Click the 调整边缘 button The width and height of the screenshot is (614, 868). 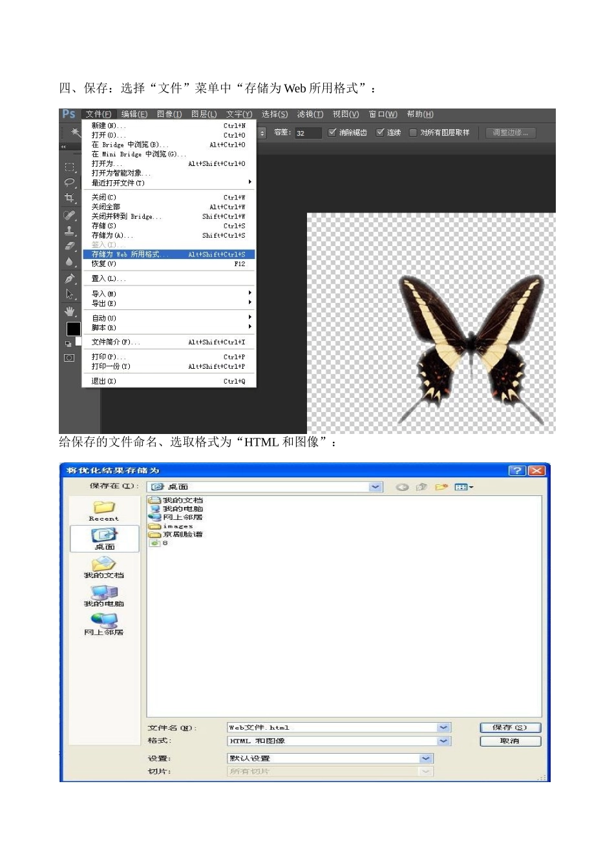tap(510, 133)
